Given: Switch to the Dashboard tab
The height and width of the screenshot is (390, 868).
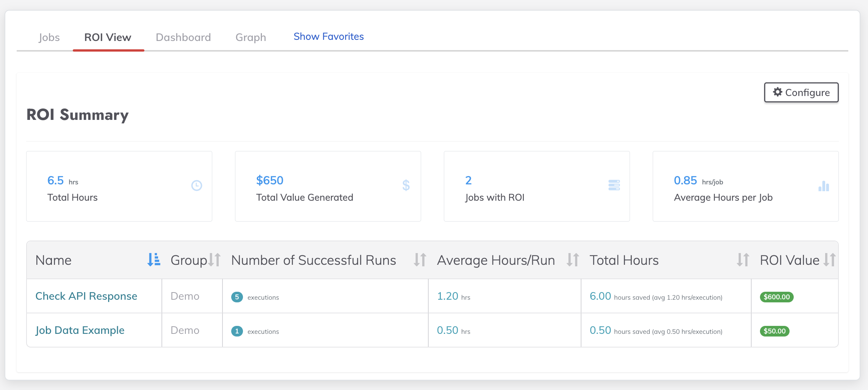Looking at the screenshot, I should [183, 37].
